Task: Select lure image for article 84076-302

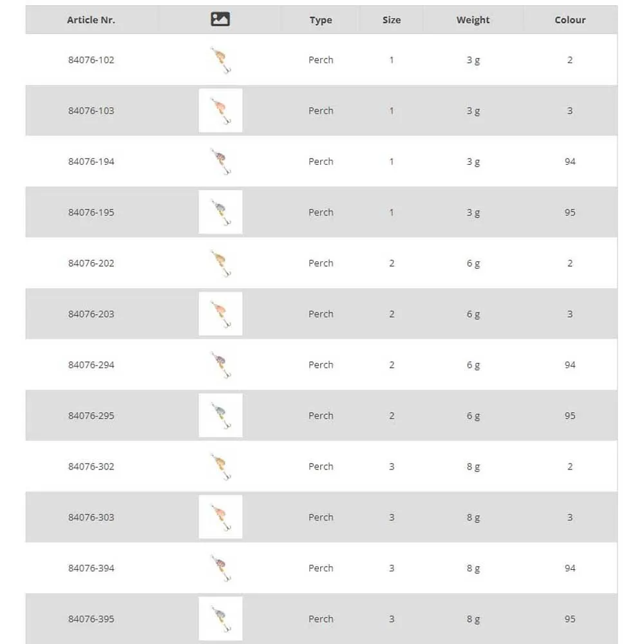Action: point(220,467)
